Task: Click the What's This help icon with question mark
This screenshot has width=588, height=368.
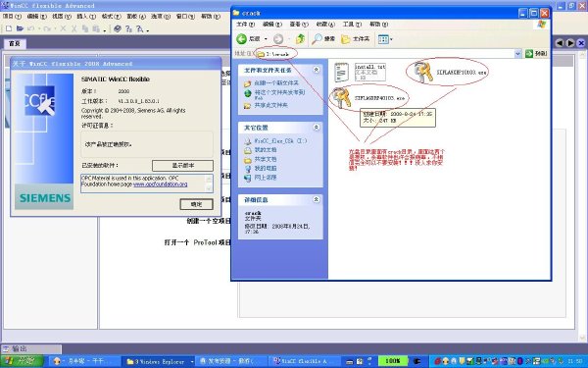Action: coord(128,28)
